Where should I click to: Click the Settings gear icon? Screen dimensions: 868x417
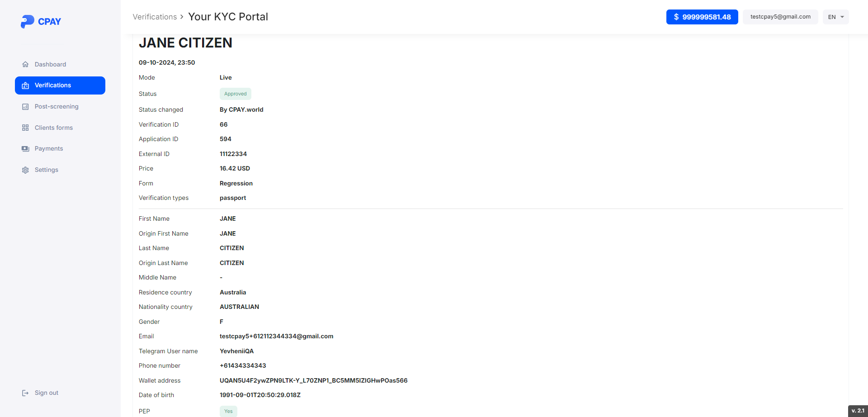25,170
